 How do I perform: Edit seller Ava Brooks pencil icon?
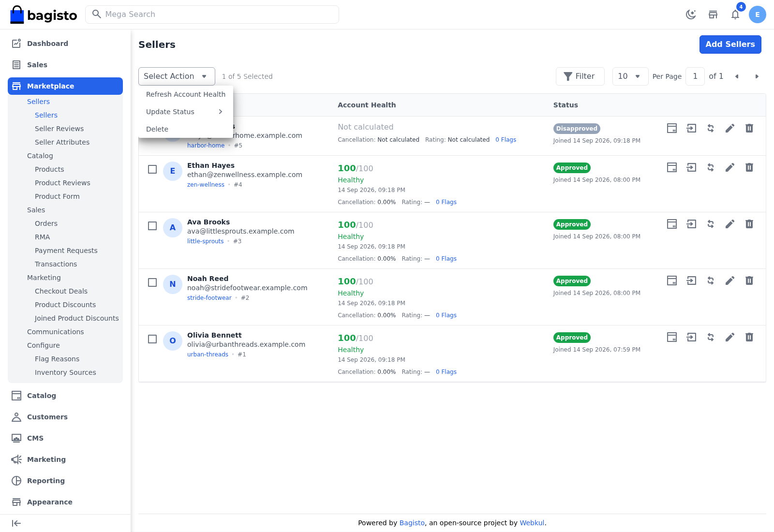[730, 224]
